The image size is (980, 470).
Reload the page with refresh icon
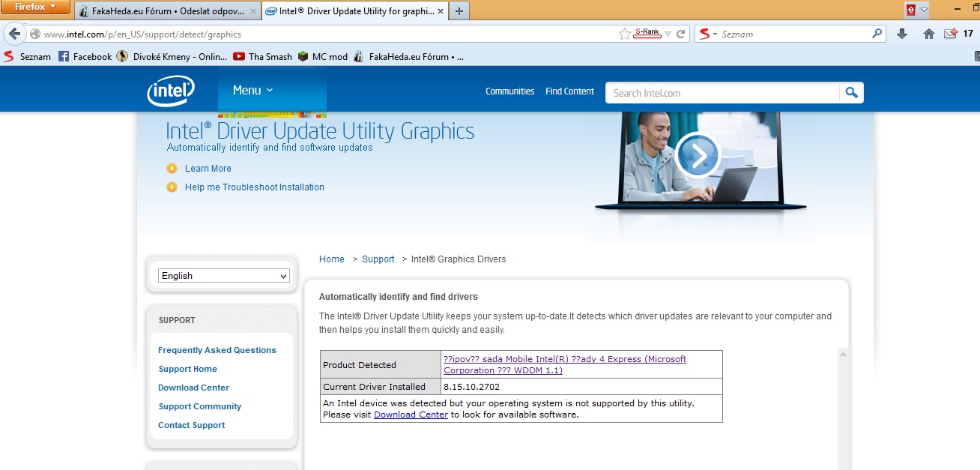pyautogui.click(x=681, y=34)
